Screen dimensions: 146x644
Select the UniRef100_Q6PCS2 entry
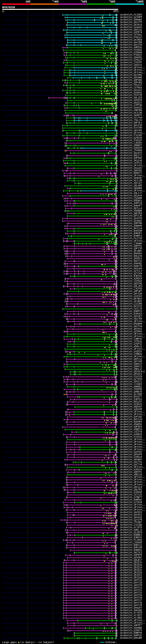pyautogui.click(x=131, y=359)
